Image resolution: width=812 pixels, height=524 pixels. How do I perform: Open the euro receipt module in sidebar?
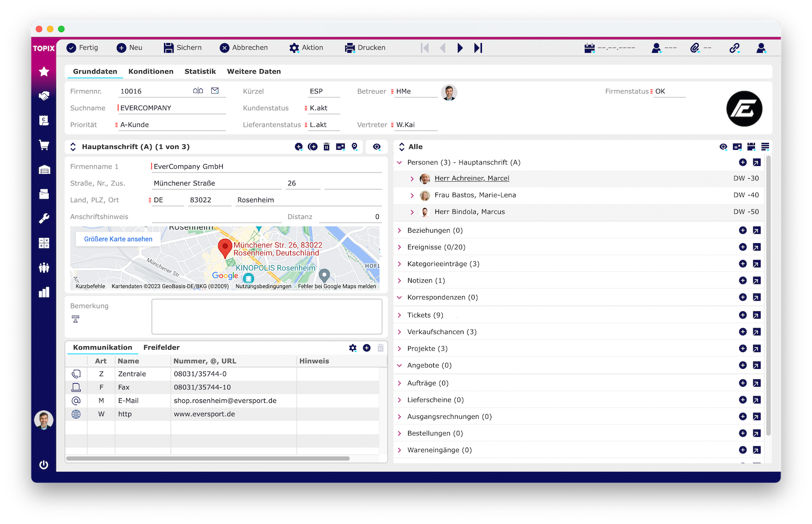click(44, 121)
